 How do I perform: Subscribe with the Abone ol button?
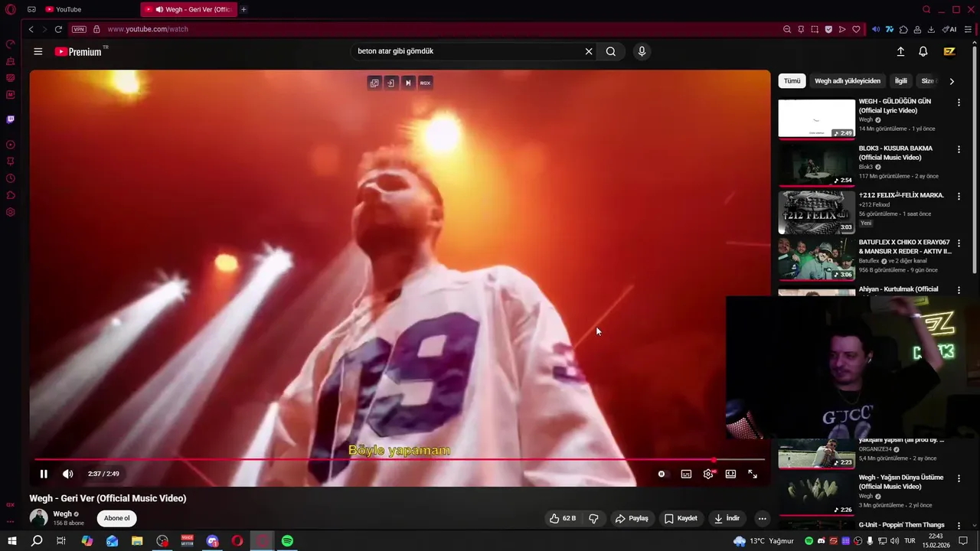click(x=117, y=518)
